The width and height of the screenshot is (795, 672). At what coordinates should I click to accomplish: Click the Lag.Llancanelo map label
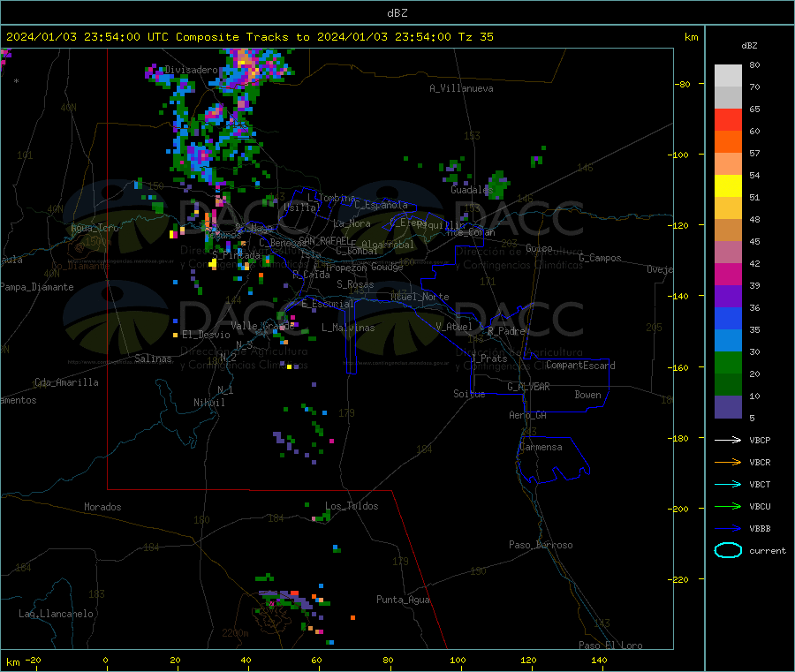57,614
